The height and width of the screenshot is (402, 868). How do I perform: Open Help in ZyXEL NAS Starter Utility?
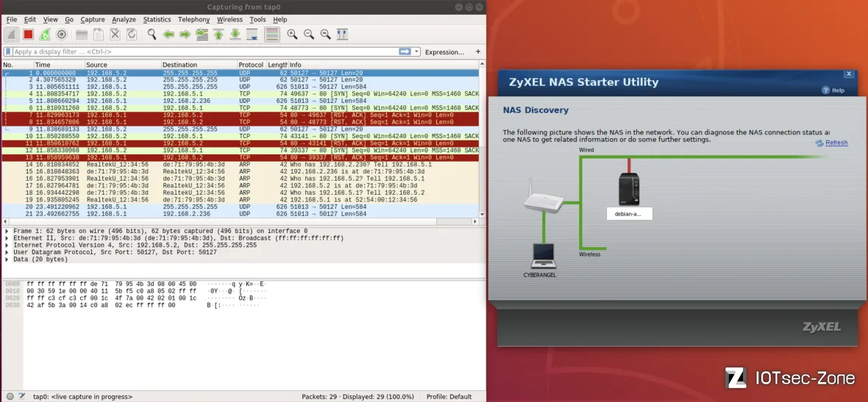coord(833,90)
